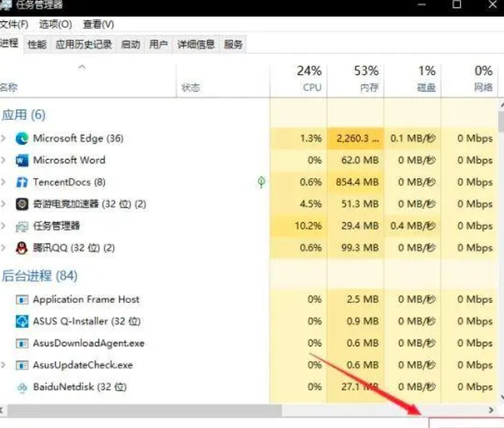Sort by the 磁盘 column header
The height and width of the screenshot is (428, 504).
(412, 80)
